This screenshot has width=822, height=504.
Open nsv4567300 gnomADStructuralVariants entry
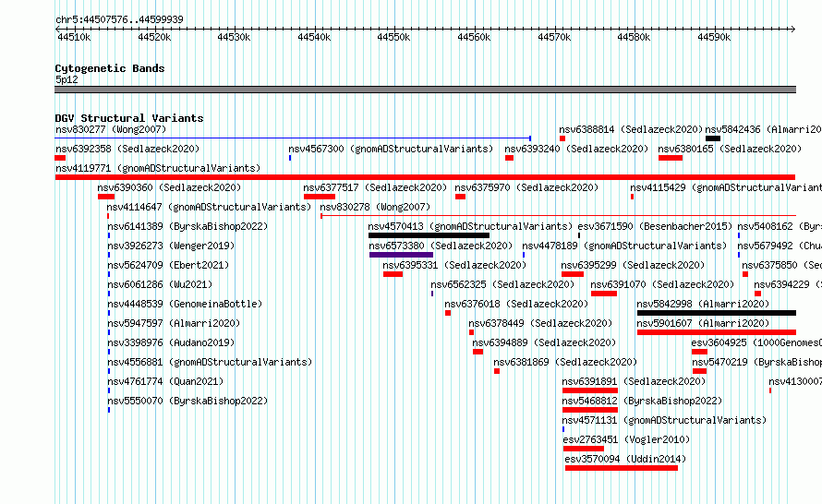pyautogui.click(x=391, y=149)
